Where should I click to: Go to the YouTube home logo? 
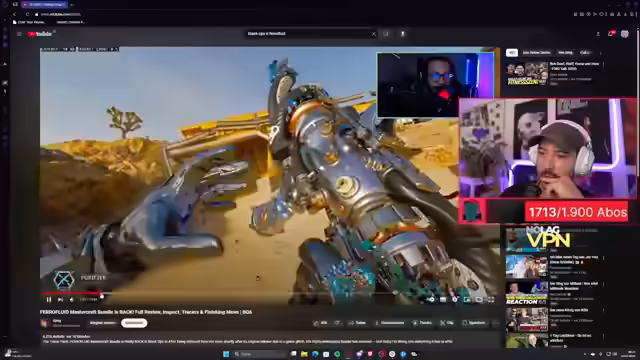click(x=40, y=34)
